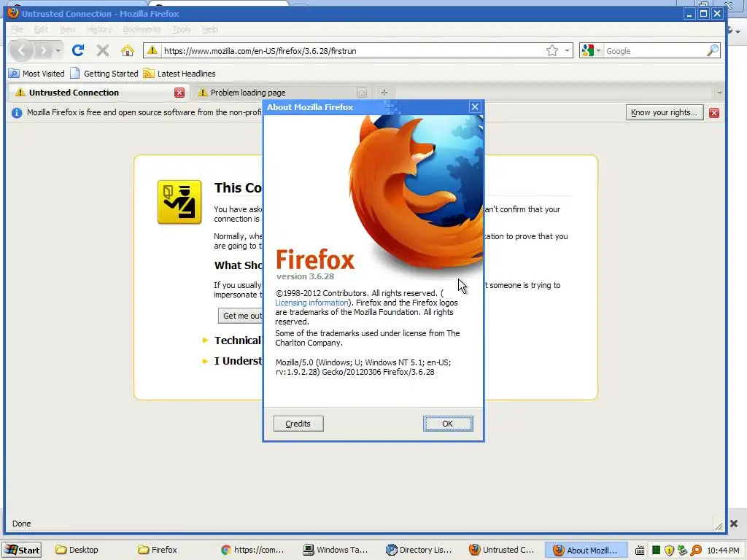Click the Get me out button on page
Screen dimensions: 747x560
(241, 316)
